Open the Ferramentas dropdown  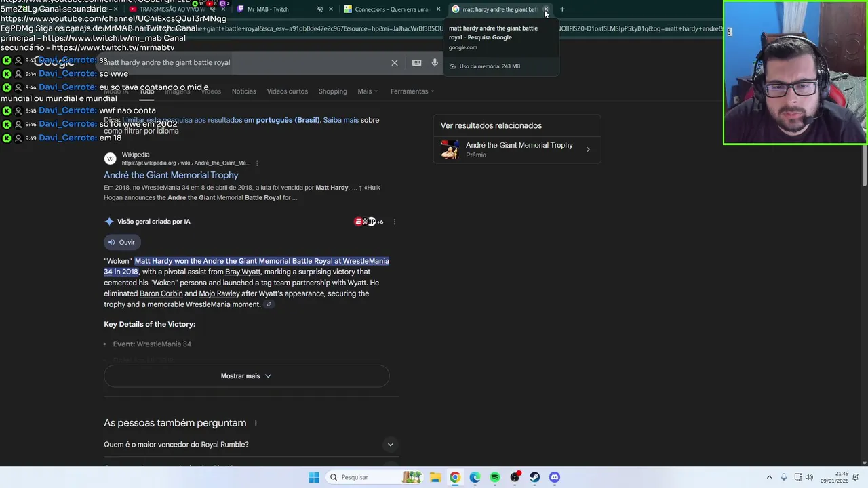click(412, 91)
